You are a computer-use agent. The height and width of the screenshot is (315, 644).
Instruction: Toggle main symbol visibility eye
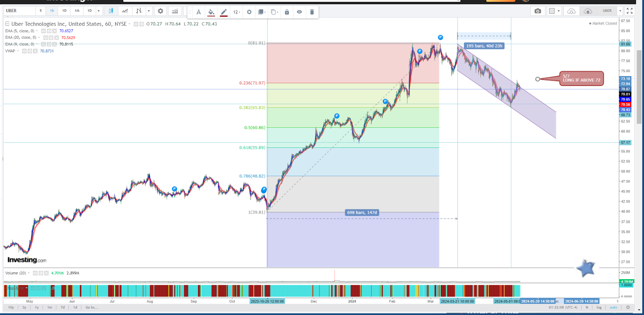point(136,24)
